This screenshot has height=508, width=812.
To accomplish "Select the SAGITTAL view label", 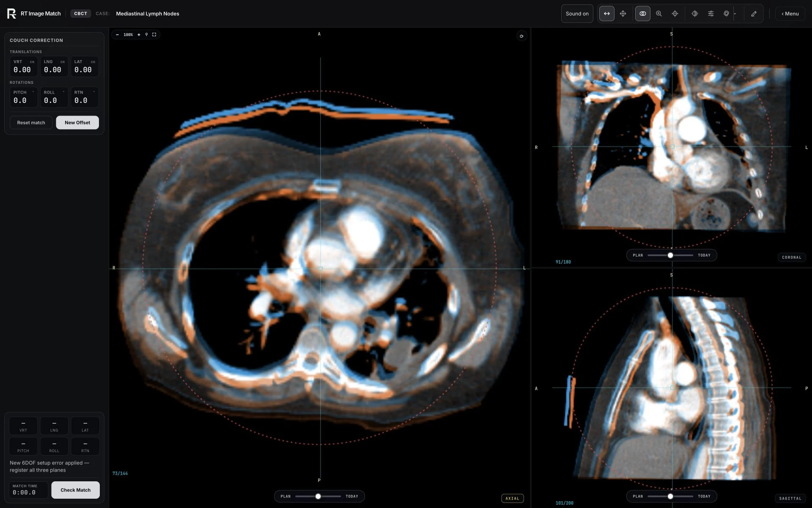I will pyautogui.click(x=790, y=498).
